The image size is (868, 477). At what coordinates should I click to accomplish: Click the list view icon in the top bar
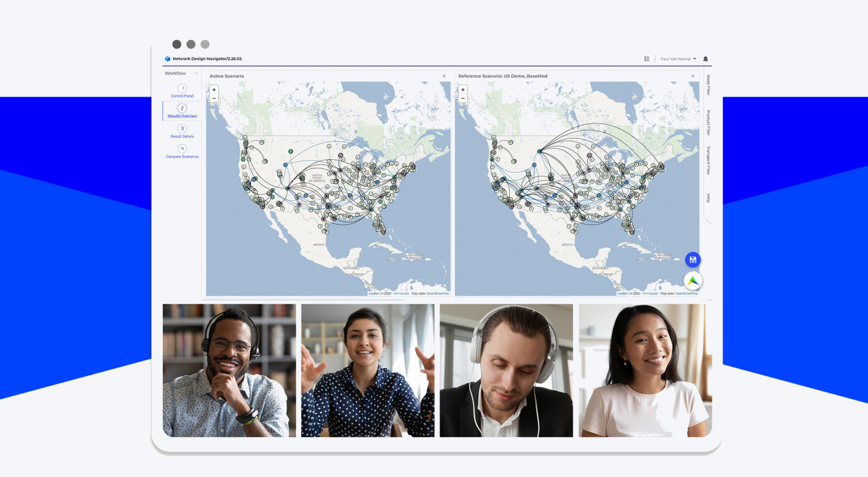click(x=646, y=59)
